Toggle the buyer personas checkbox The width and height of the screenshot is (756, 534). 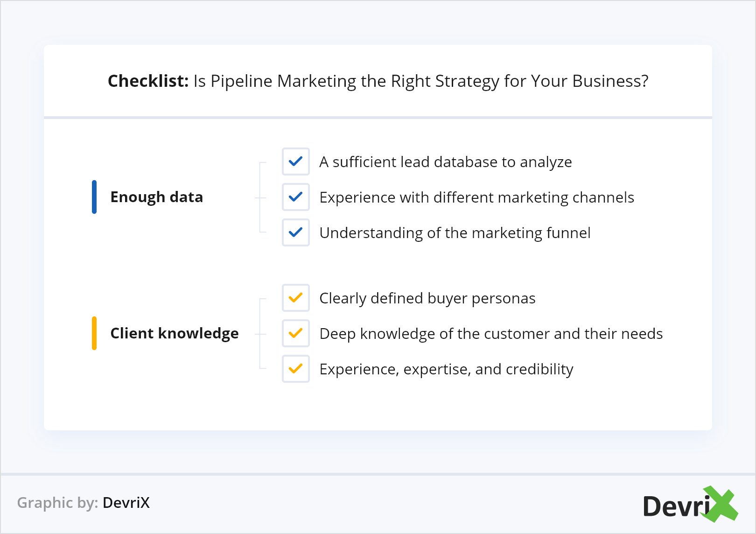coord(296,298)
